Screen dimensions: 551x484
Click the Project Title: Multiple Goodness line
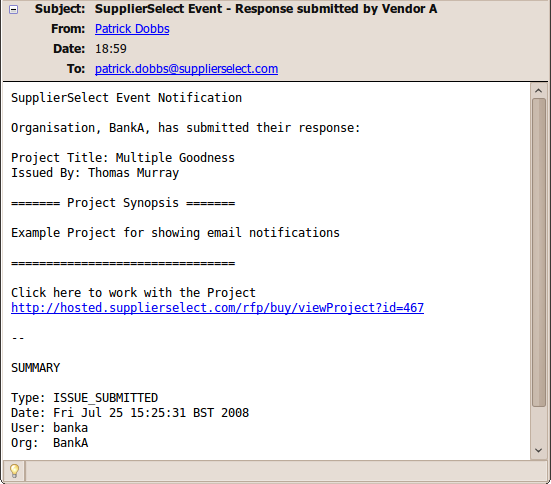123,158
